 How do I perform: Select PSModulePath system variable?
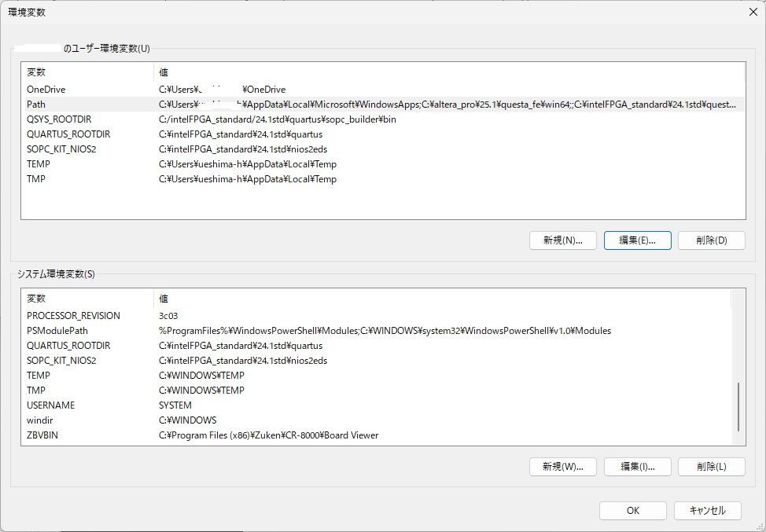pyautogui.click(x=376, y=330)
